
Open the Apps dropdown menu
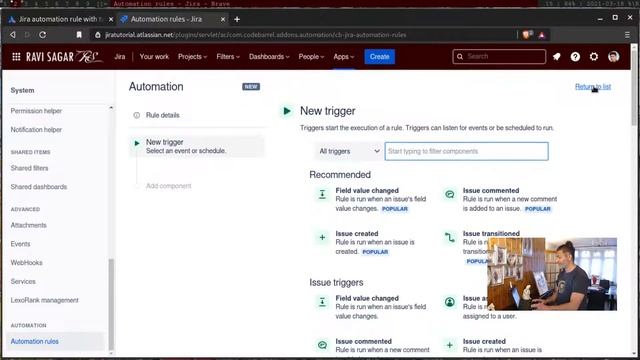pyautogui.click(x=344, y=57)
